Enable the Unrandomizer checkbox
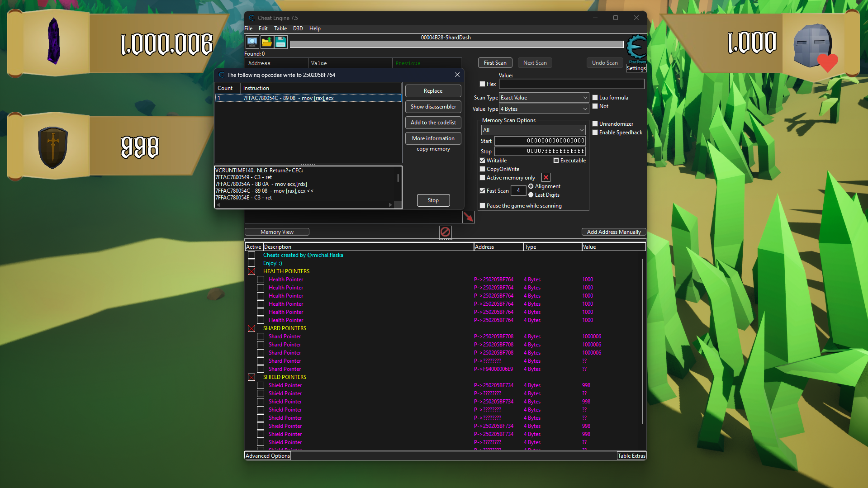 click(595, 124)
